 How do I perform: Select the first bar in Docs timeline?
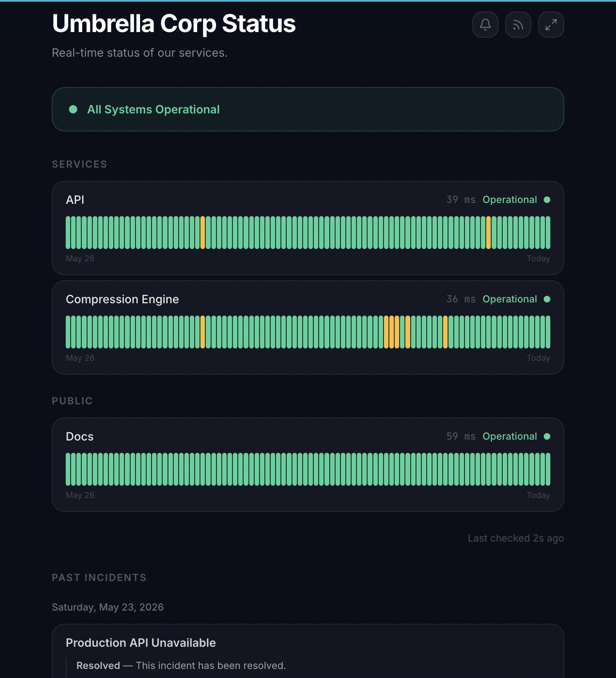coord(68,469)
